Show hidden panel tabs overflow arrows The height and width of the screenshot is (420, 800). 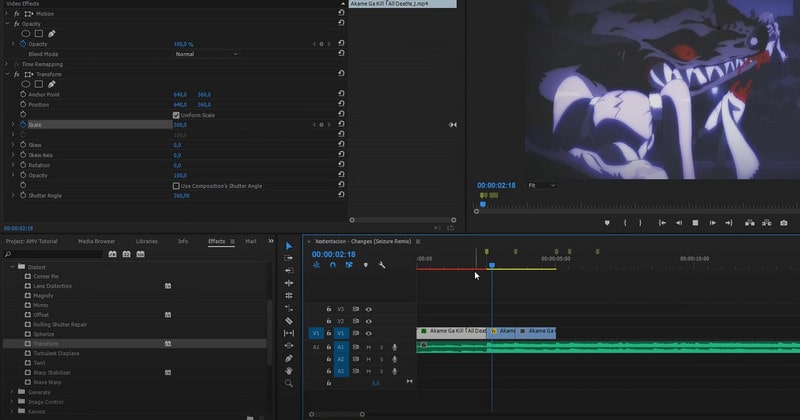[271, 241]
